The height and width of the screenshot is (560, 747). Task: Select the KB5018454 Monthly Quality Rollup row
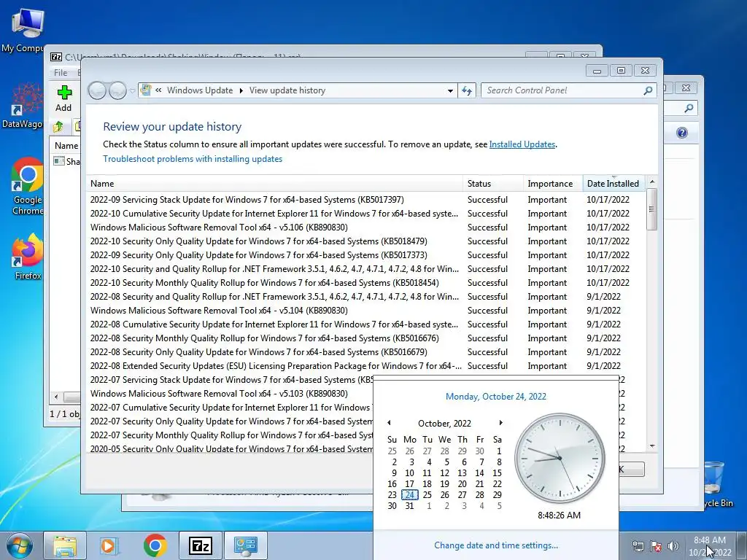coord(366,282)
